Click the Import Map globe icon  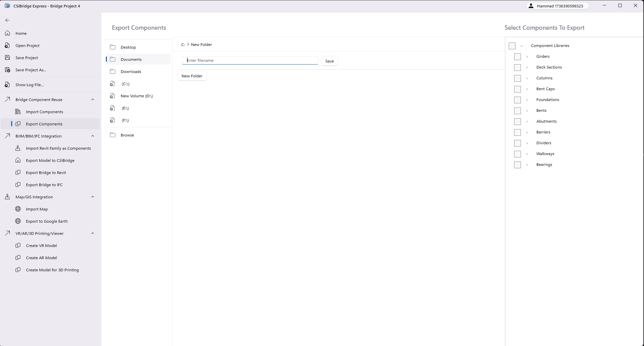pyautogui.click(x=18, y=209)
